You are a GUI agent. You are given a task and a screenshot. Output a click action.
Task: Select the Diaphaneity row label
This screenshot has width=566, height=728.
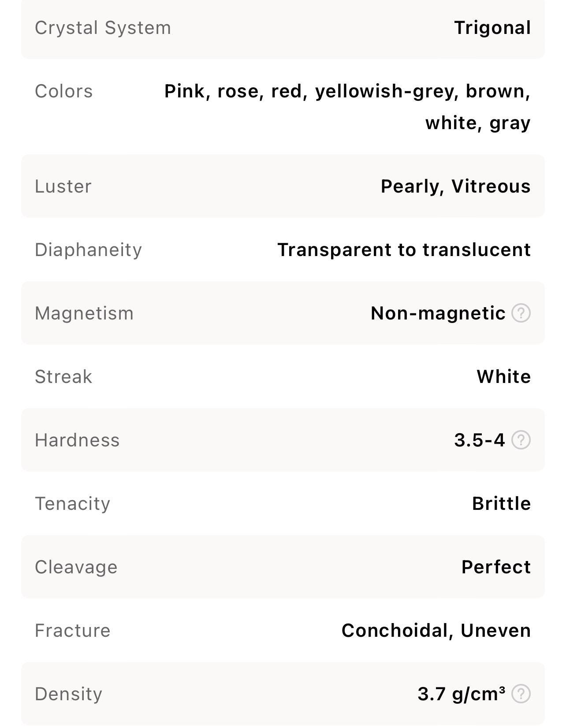(x=88, y=250)
